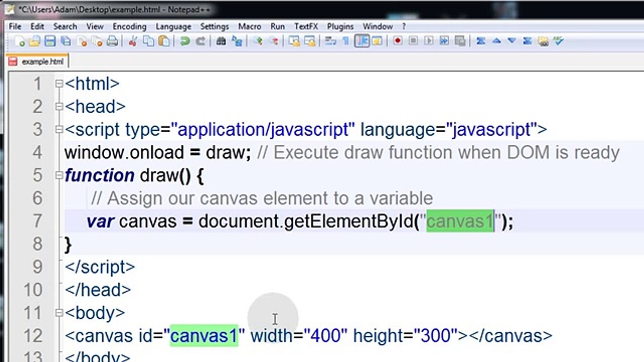
Task: Click the "function" keyword on line 5
Action: 100,175
